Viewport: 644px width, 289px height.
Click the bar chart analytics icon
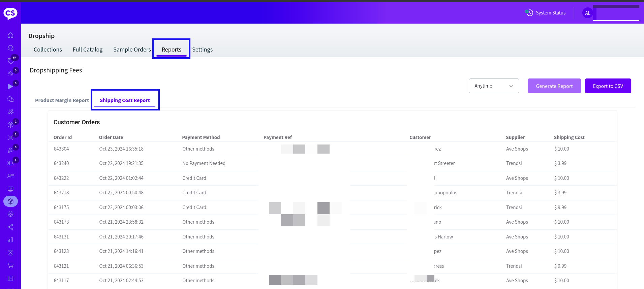tap(10, 240)
